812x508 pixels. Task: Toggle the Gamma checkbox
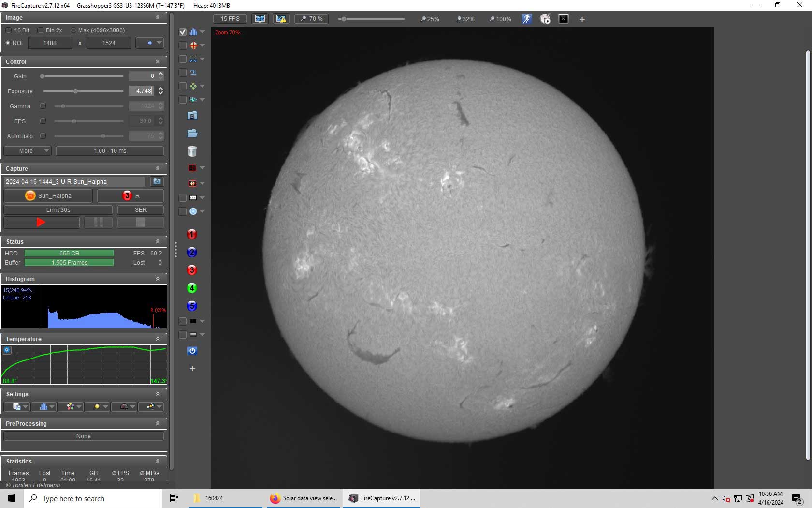tap(43, 106)
